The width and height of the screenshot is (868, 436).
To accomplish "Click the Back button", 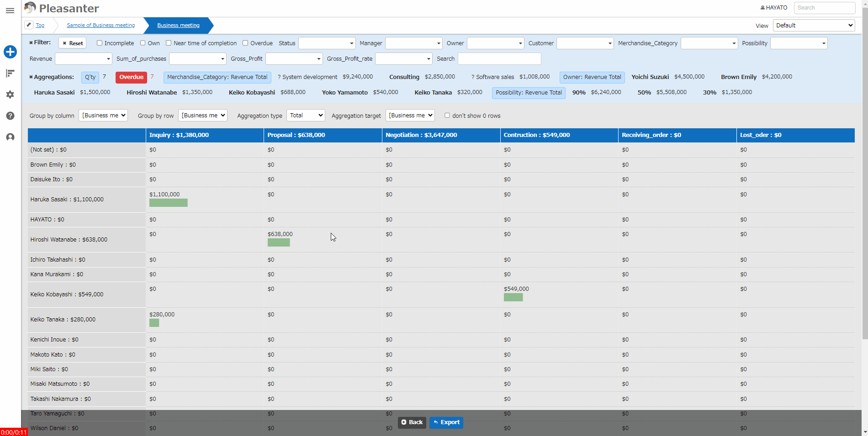I will tap(412, 422).
